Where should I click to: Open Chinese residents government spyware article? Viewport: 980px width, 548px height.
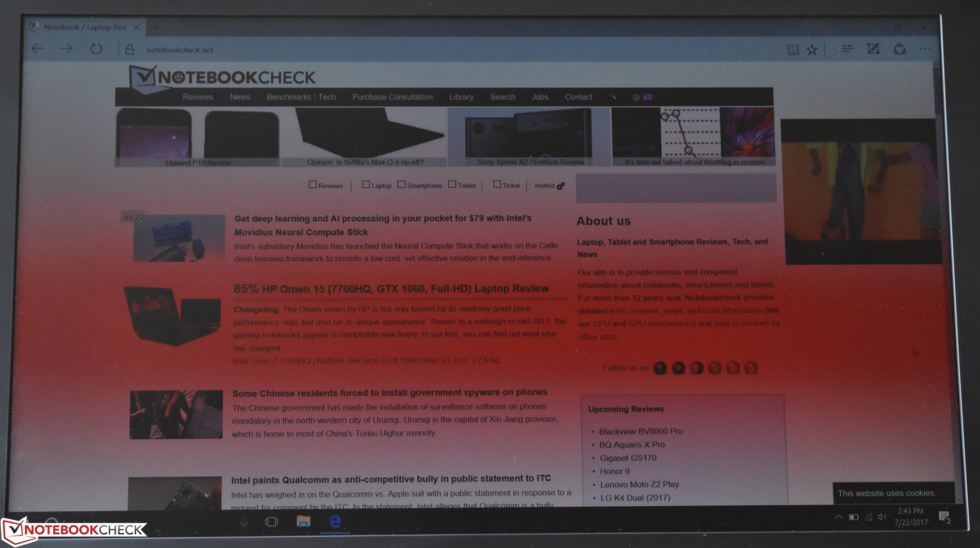coord(390,393)
